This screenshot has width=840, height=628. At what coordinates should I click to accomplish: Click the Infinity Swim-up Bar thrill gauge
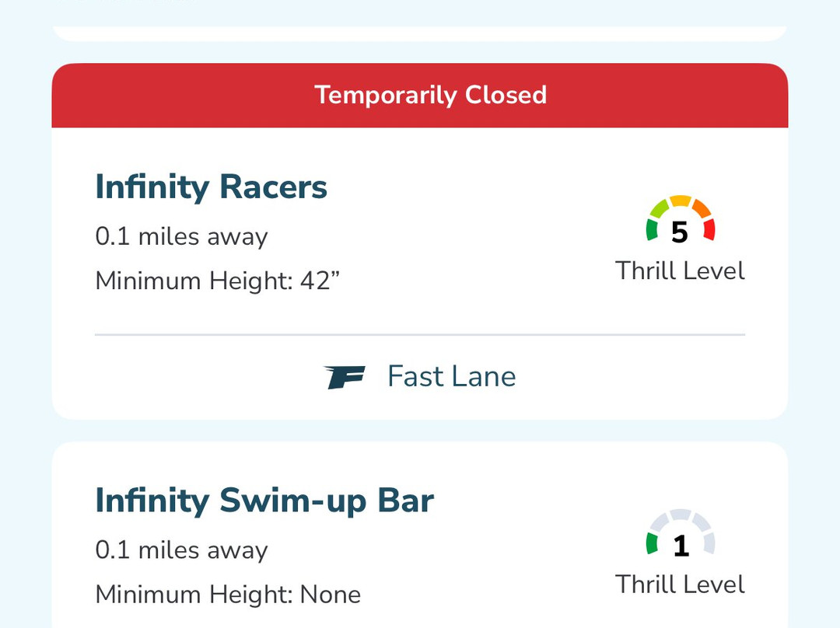point(680,533)
